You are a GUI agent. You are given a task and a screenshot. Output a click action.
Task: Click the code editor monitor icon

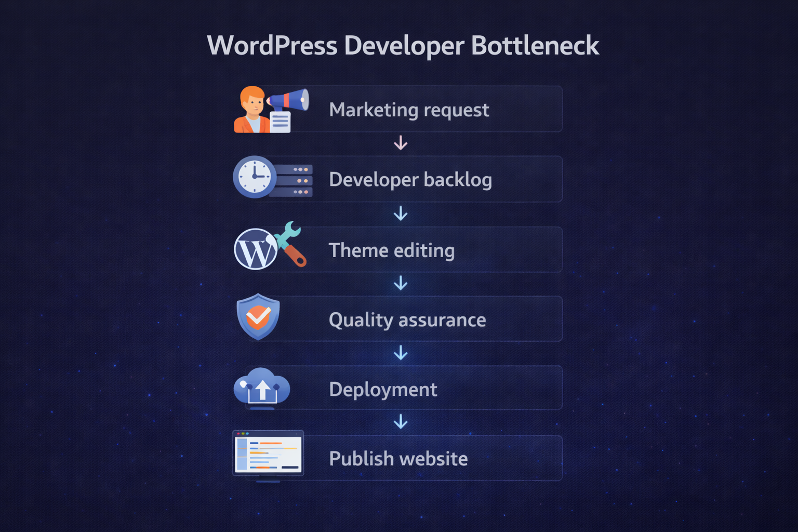point(268,453)
